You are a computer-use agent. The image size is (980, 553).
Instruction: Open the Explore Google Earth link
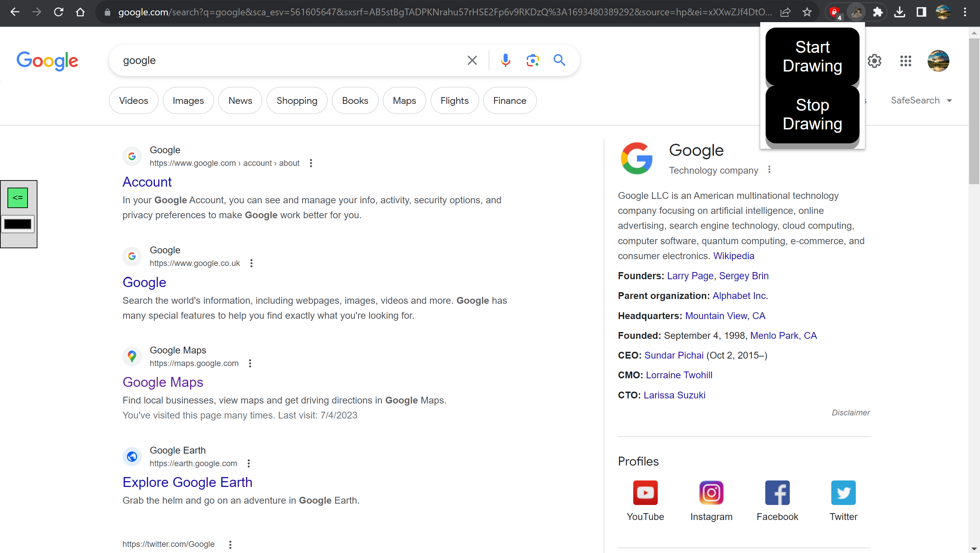point(187,482)
